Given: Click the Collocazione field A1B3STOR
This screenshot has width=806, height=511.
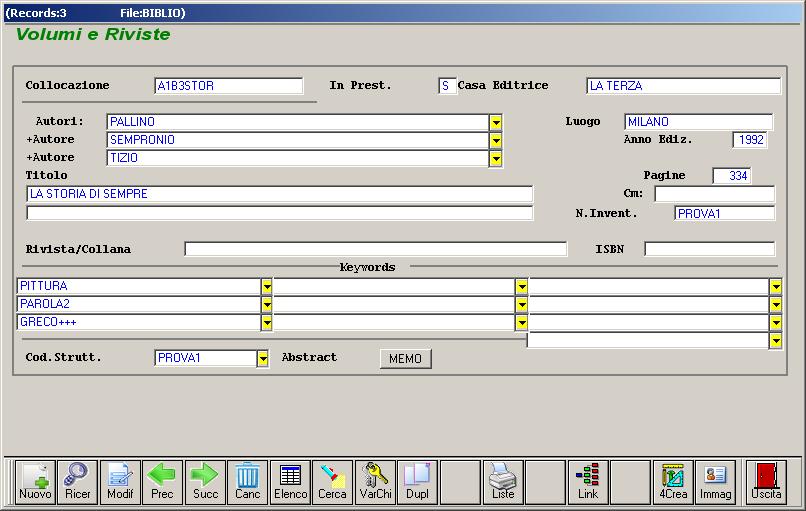Looking at the screenshot, I should (228, 86).
